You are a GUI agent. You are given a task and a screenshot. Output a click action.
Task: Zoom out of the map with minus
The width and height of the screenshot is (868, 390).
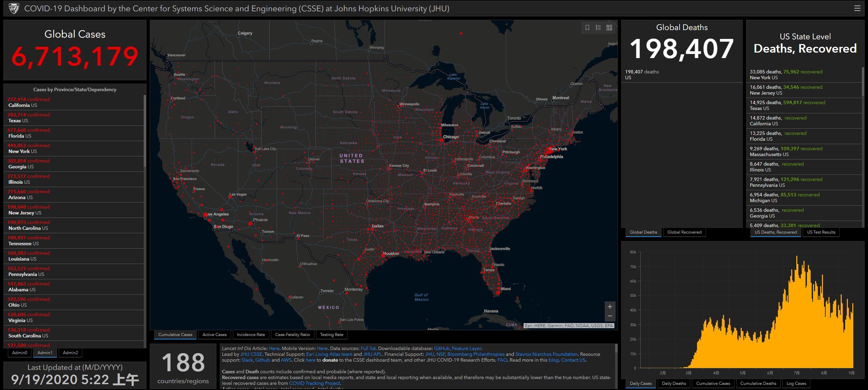[610, 316]
